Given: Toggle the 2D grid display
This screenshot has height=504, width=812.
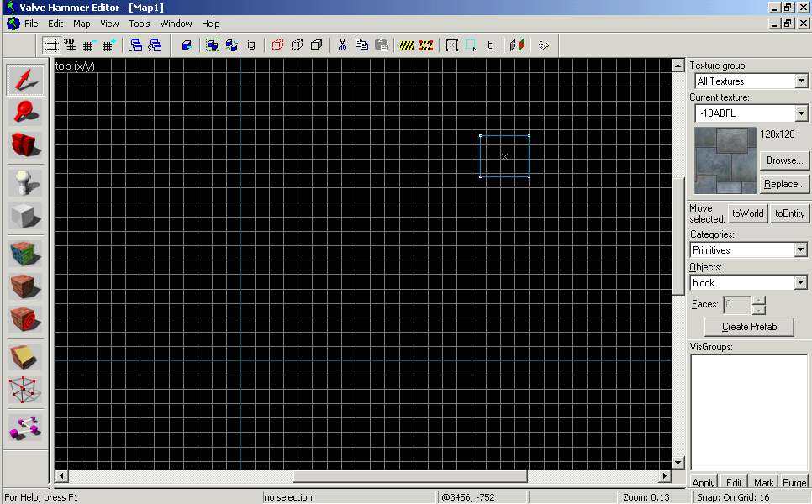Looking at the screenshot, I should 51,45.
